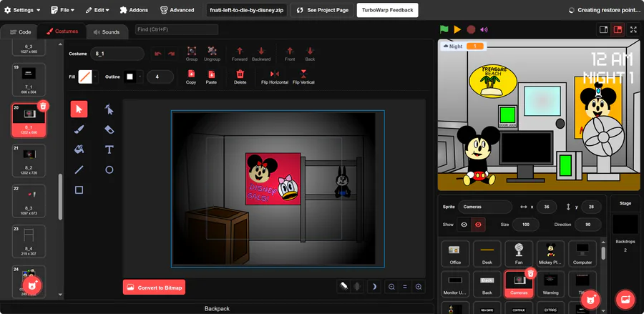Click the costume name field

[x=117, y=54]
